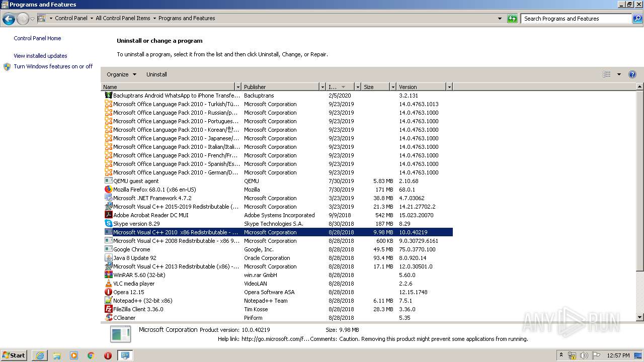Screen dimensions: 644x362
Task: Expand the Control Panel breadcrumb arrow
Action: (92, 19)
